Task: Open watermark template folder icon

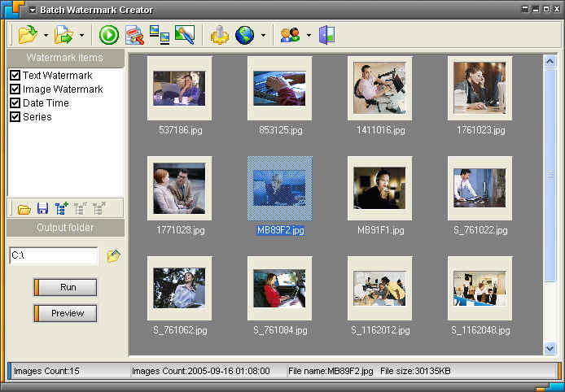Action: coord(24,209)
